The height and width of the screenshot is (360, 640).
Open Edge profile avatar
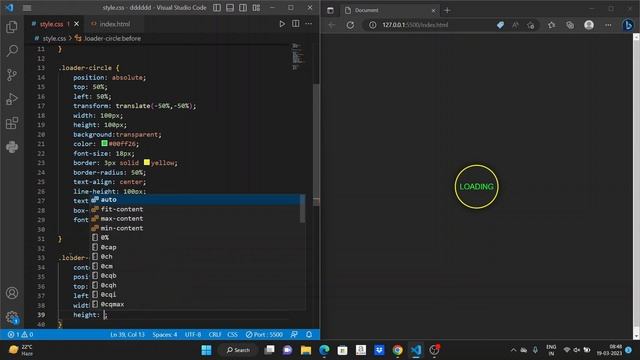589,25
